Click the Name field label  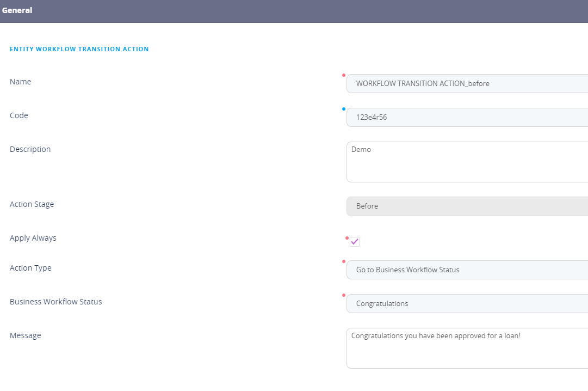click(x=21, y=82)
